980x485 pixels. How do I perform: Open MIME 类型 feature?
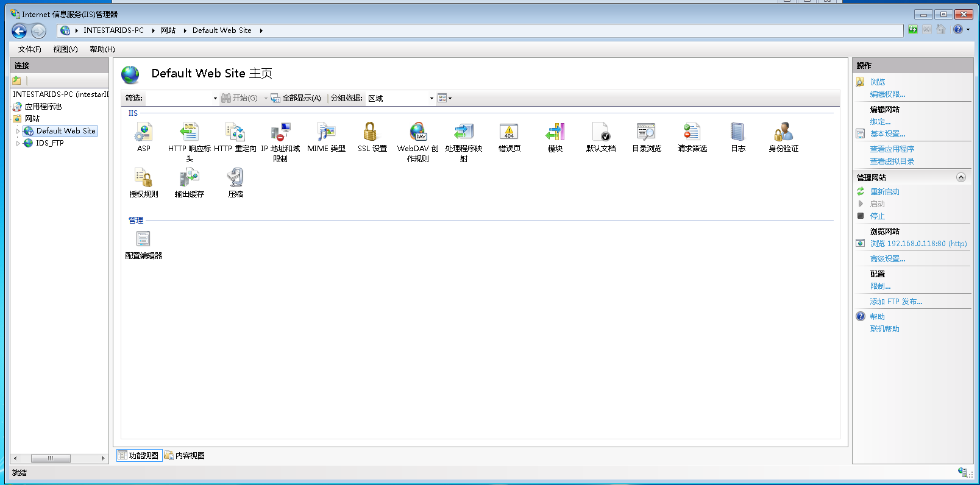(x=327, y=137)
